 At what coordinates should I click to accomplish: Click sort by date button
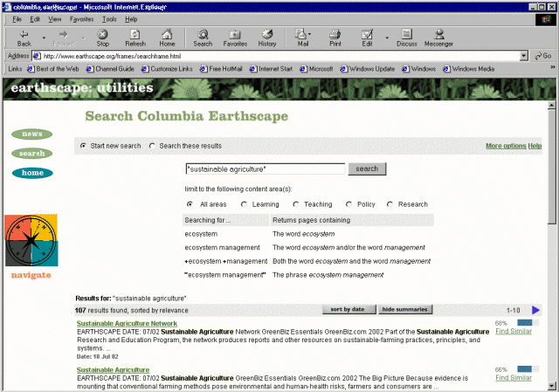[x=349, y=309]
